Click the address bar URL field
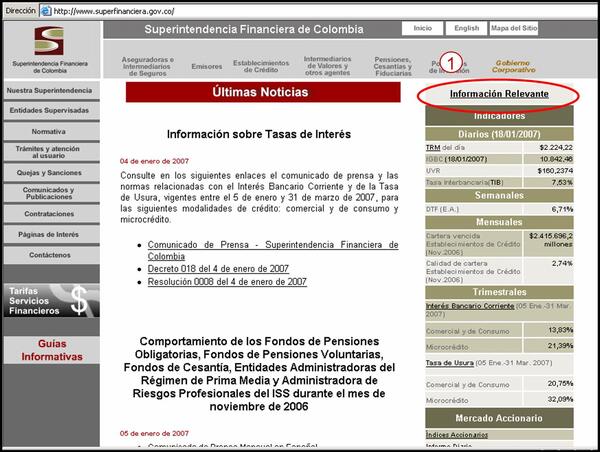Screen dimensions: 600x452 point(300,9)
